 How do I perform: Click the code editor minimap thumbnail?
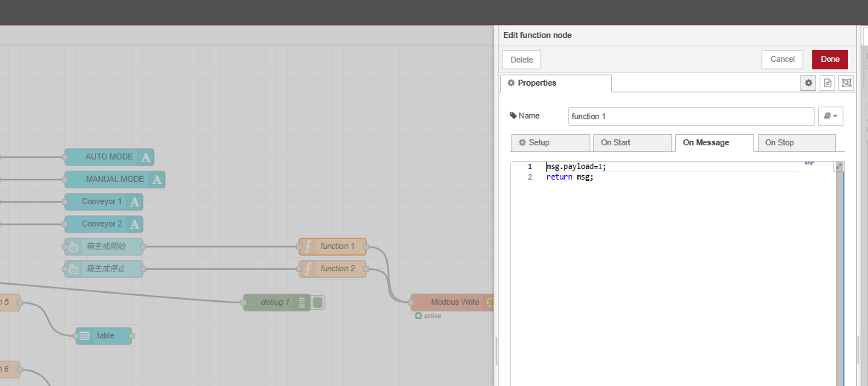click(809, 162)
